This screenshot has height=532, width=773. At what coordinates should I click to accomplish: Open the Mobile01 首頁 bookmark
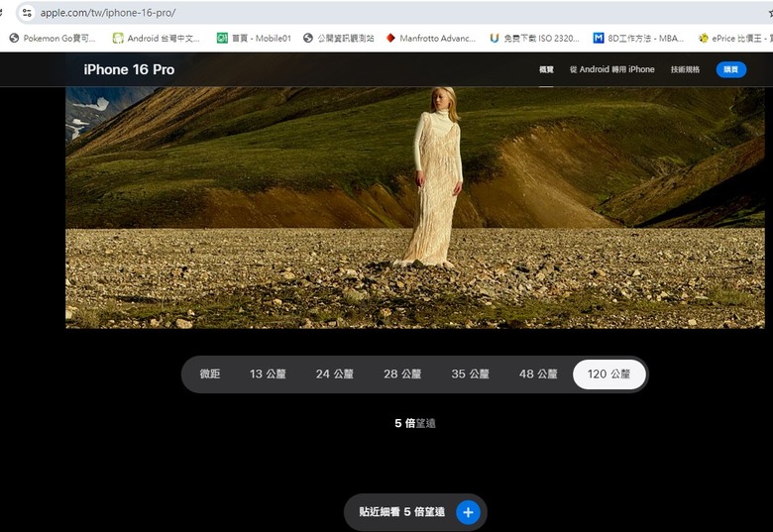[254, 38]
